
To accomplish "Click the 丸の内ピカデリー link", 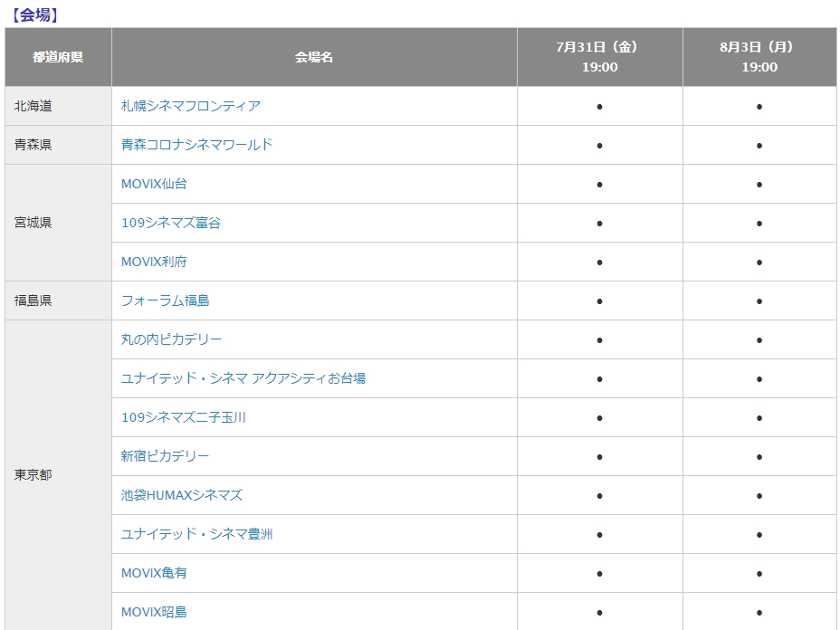I will 171,339.
